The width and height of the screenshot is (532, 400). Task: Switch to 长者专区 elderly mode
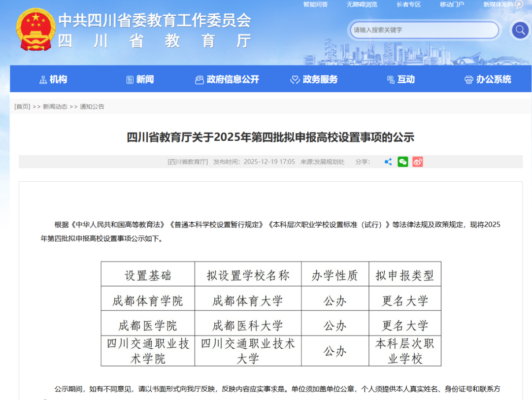click(408, 4)
